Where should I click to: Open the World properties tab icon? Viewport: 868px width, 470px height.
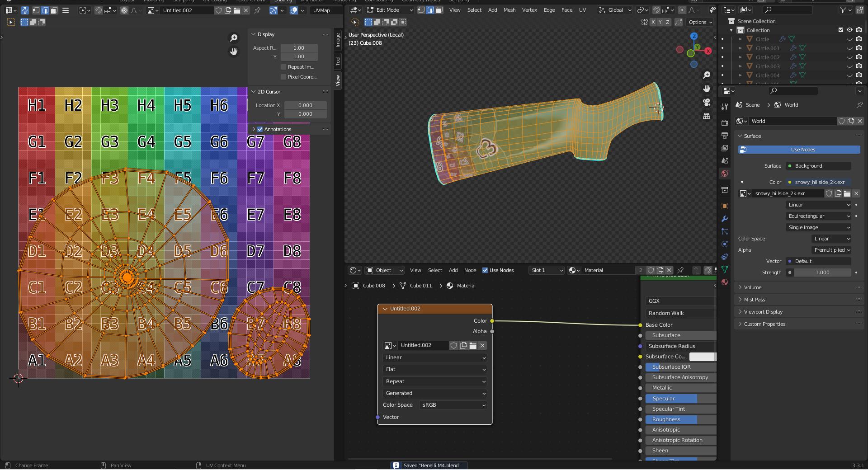tap(725, 174)
